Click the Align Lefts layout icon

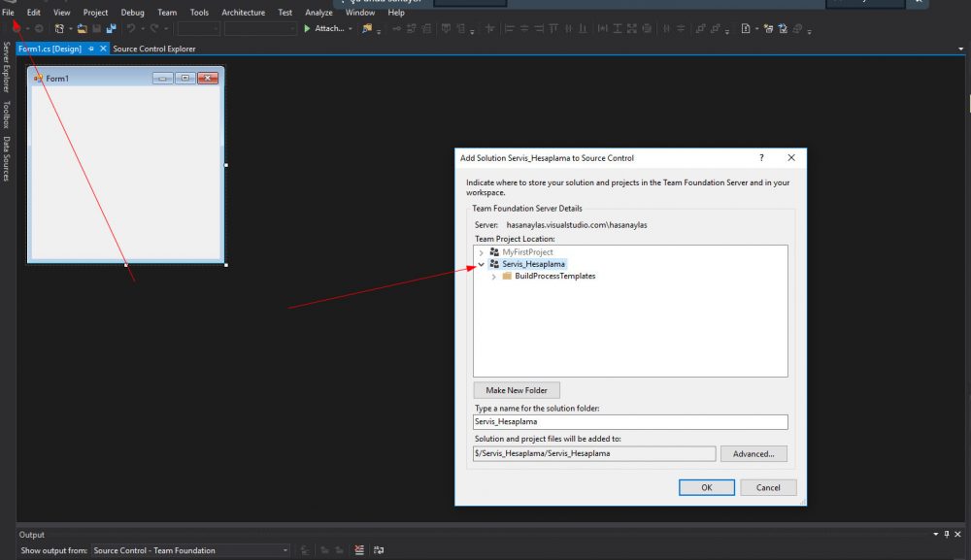(510, 28)
